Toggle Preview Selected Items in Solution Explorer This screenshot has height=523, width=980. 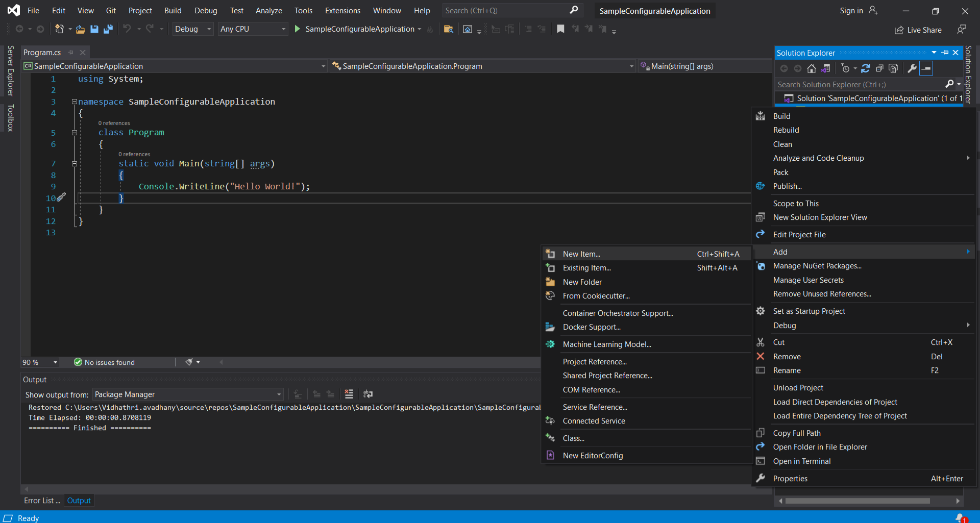click(x=894, y=68)
